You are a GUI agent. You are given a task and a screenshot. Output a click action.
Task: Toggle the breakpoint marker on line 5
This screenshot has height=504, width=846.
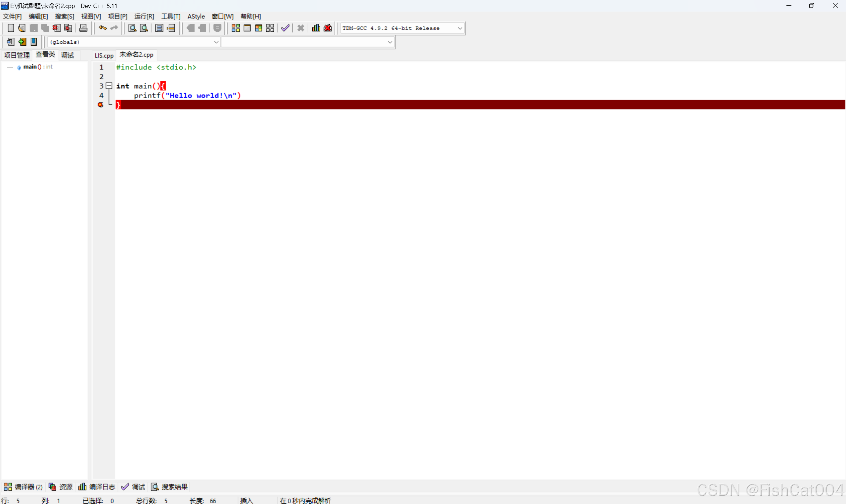pyautogui.click(x=101, y=105)
